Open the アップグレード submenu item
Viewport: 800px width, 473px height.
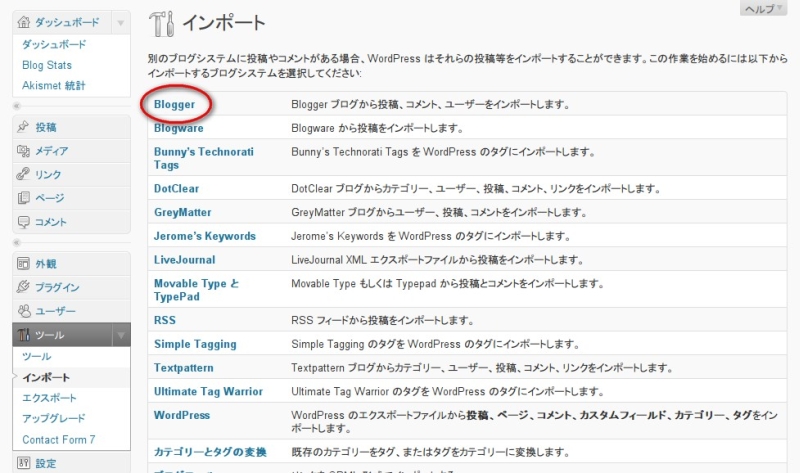[x=54, y=418]
